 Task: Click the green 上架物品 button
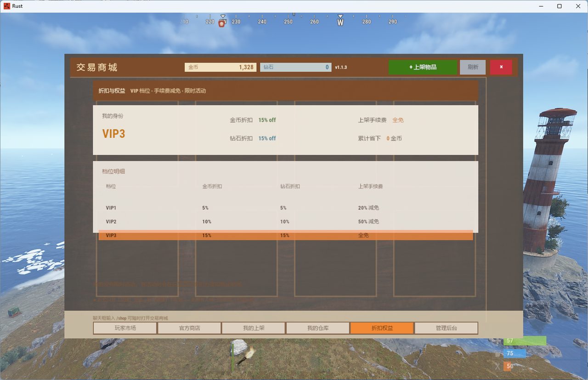[x=423, y=67]
